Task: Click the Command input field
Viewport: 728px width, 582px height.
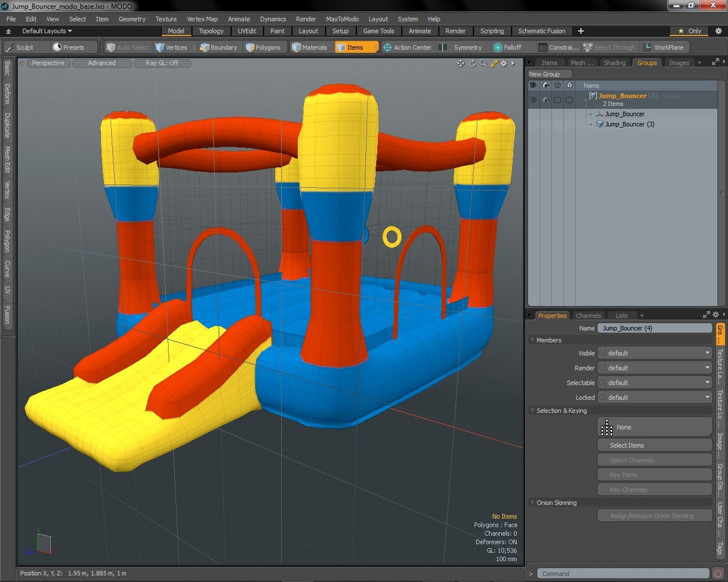Action: coord(622,573)
